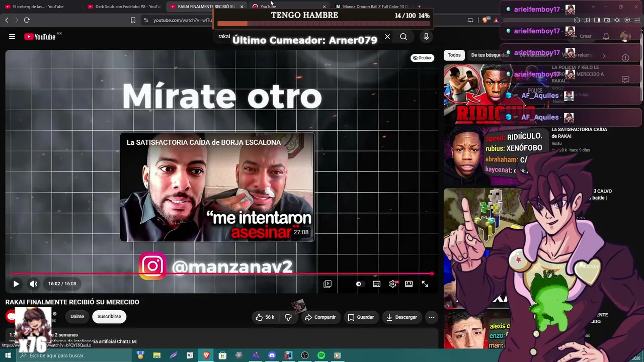Open the Brave Shields icon

click(x=485, y=20)
